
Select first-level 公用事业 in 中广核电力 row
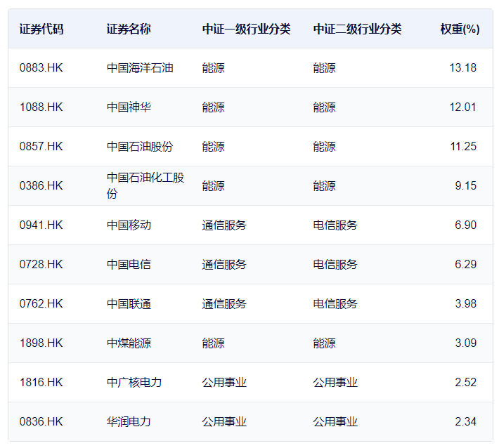tap(224, 382)
